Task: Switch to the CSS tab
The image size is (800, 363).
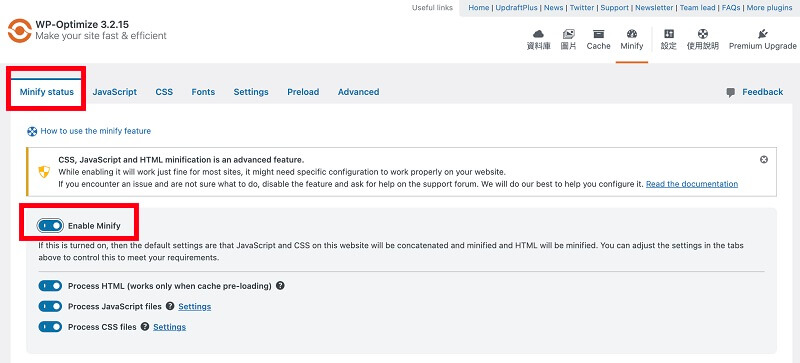Action: (164, 92)
